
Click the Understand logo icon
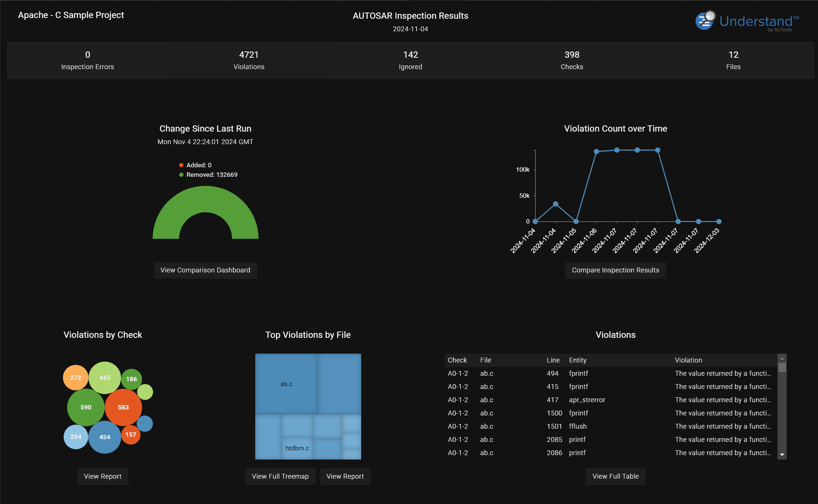coord(705,21)
